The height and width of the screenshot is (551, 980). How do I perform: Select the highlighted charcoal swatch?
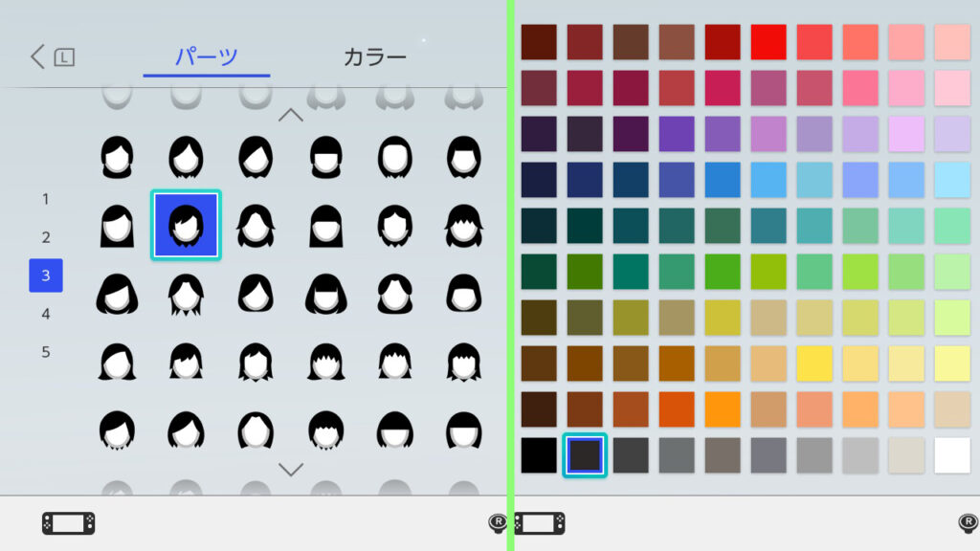pyautogui.click(x=585, y=455)
